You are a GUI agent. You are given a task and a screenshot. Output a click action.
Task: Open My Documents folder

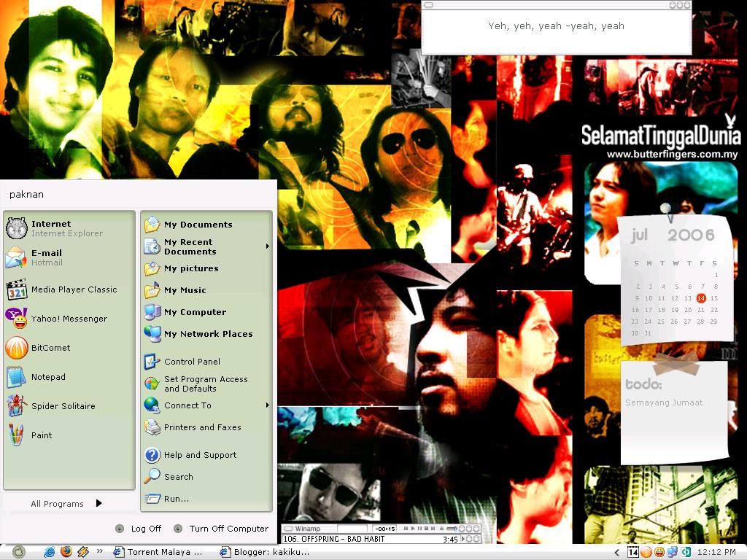tap(206, 225)
